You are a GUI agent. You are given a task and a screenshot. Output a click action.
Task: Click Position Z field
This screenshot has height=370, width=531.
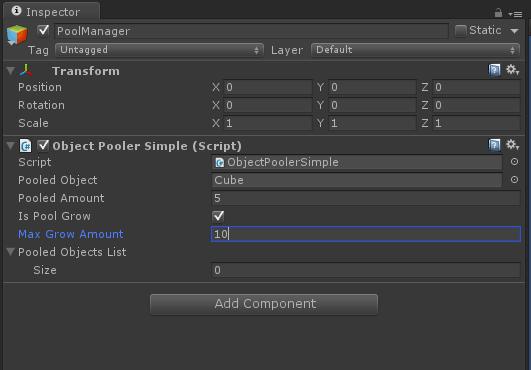(476, 87)
